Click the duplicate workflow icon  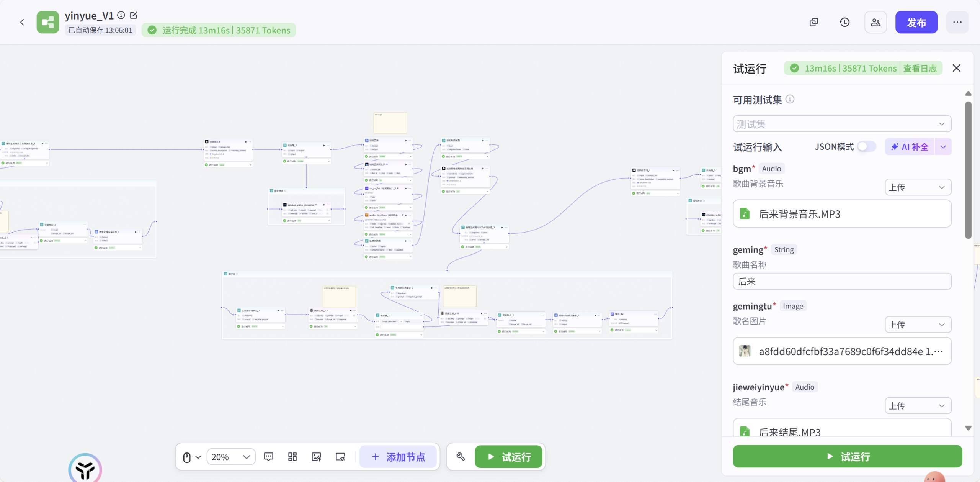click(814, 22)
